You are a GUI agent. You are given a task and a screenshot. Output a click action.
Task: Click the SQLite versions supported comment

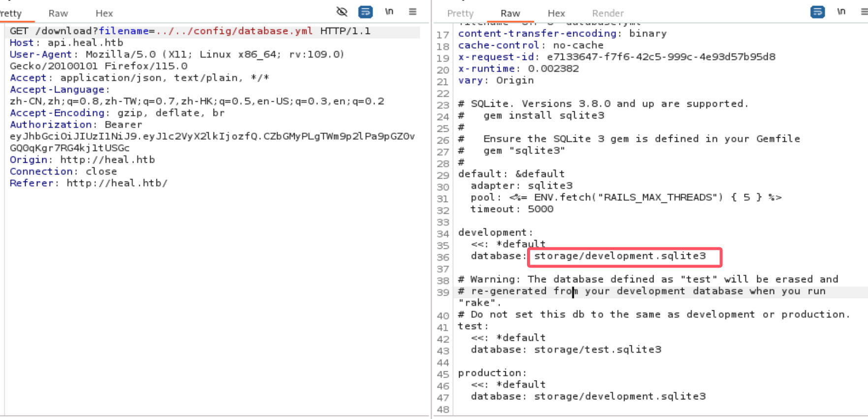[x=603, y=104]
